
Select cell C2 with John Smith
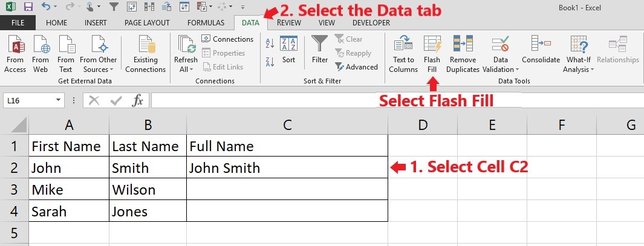tap(287, 167)
